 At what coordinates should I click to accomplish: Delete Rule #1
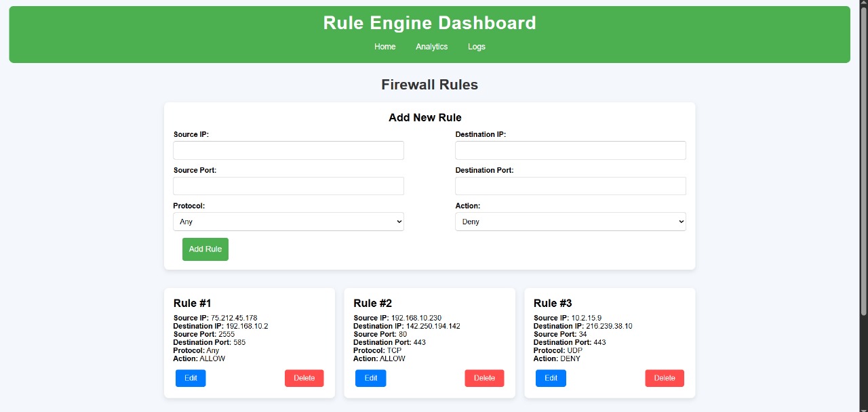tap(304, 378)
